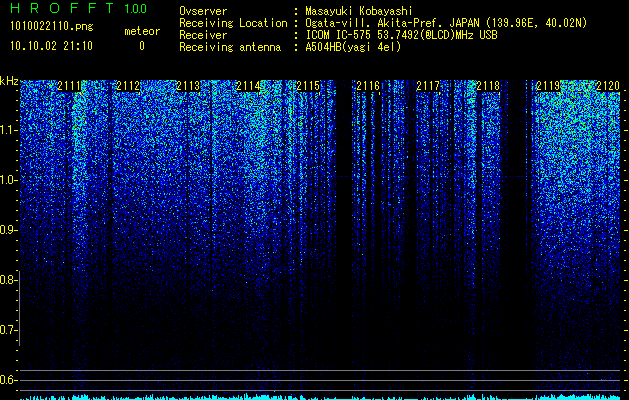Click the Ogata-vill. Akita-Pref. JAPAN location text

(x=446, y=23)
